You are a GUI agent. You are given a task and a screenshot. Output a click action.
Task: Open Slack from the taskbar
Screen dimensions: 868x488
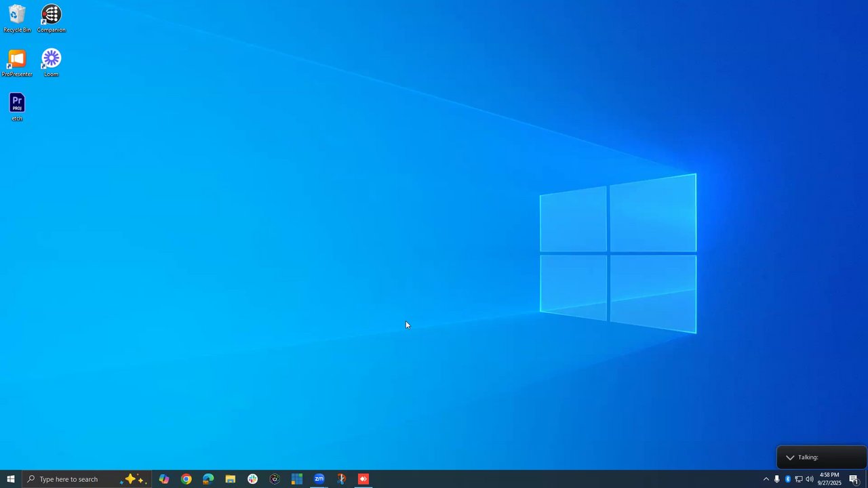click(252, 479)
